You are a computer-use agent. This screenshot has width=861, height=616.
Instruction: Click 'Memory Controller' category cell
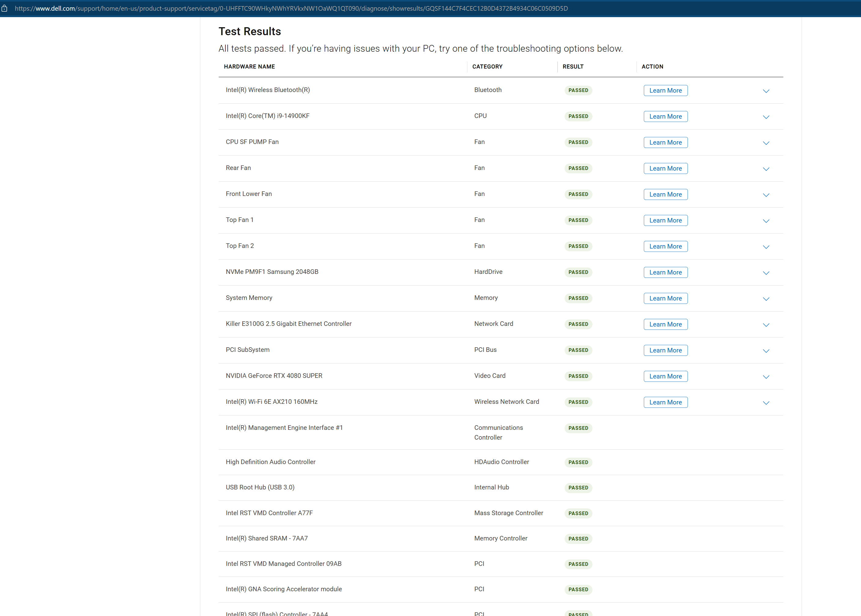point(500,538)
